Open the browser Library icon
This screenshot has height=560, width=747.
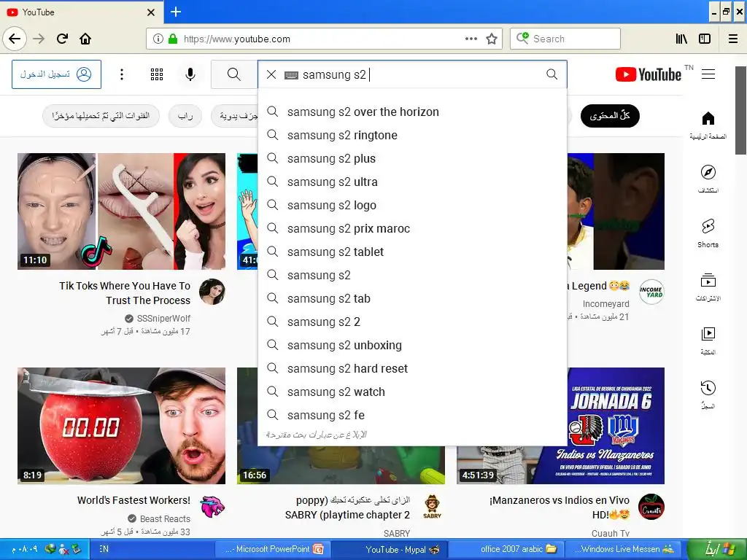pyautogui.click(x=682, y=39)
